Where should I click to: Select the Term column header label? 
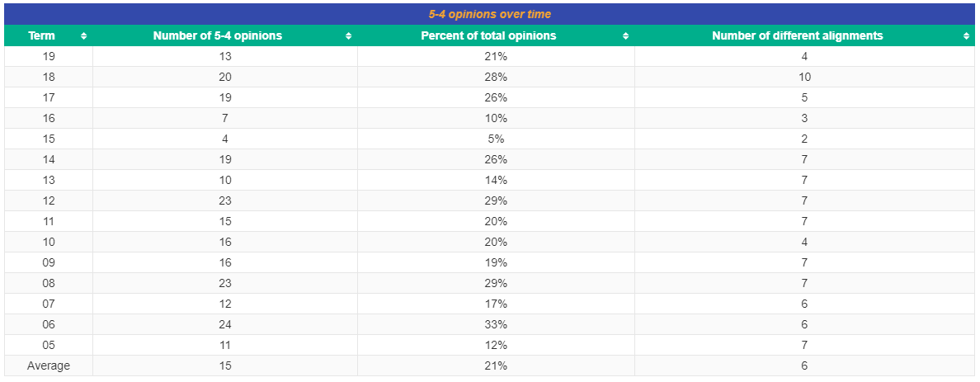(42, 35)
